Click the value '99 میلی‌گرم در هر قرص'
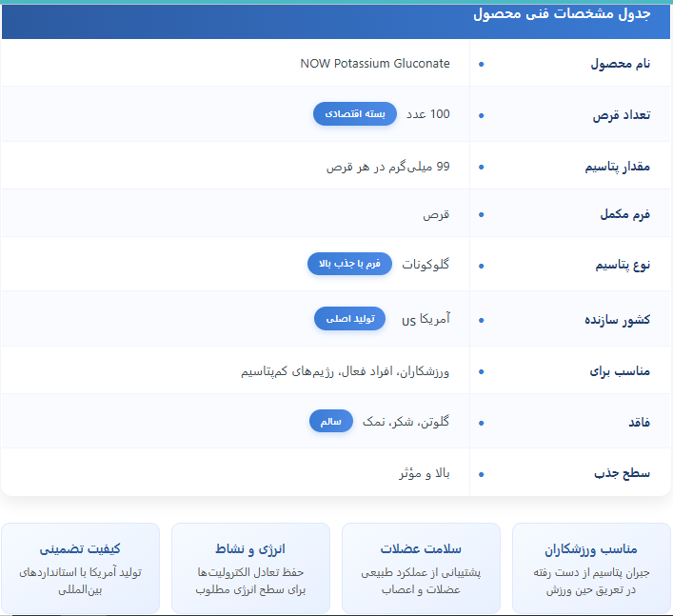This screenshot has width=673, height=616. 387,166
